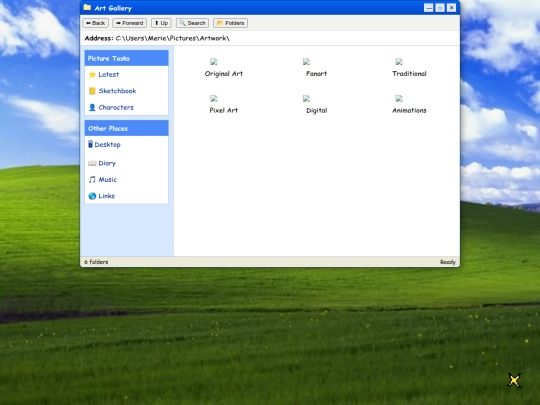Select the Pixel Art folder label
The width and height of the screenshot is (540, 405).
click(x=224, y=110)
